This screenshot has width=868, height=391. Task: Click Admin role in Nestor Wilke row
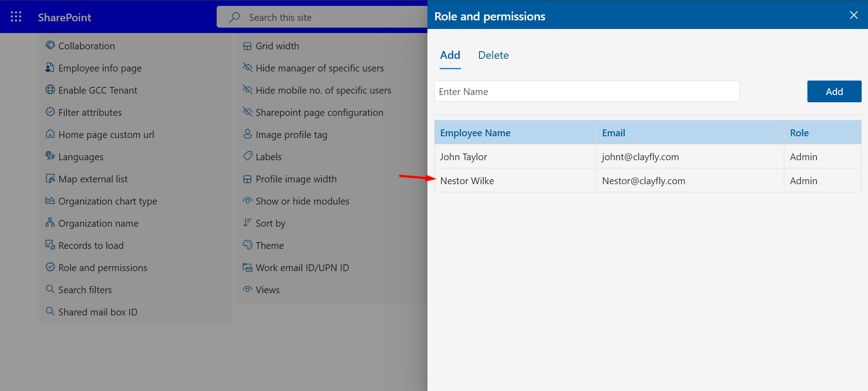[823, 181]
